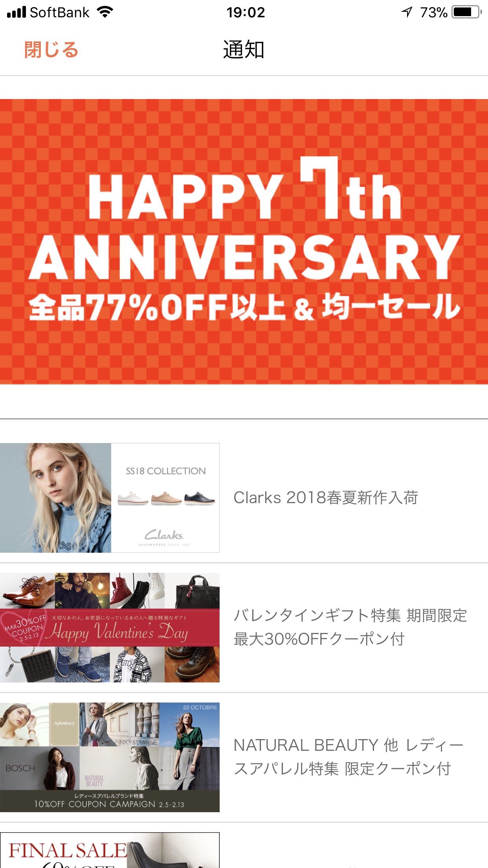Open the Clarks SS18 Collection thumbnail

click(x=110, y=498)
